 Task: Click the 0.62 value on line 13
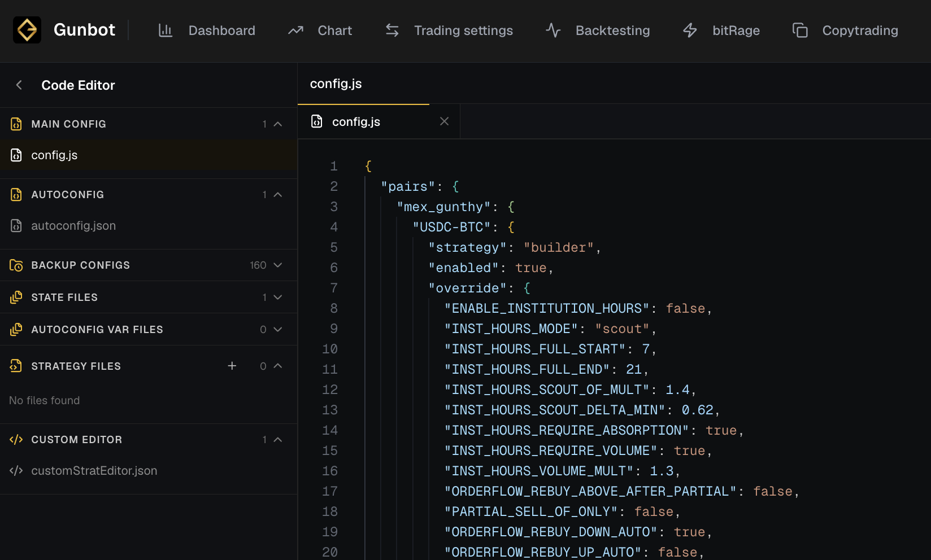(x=697, y=410)
